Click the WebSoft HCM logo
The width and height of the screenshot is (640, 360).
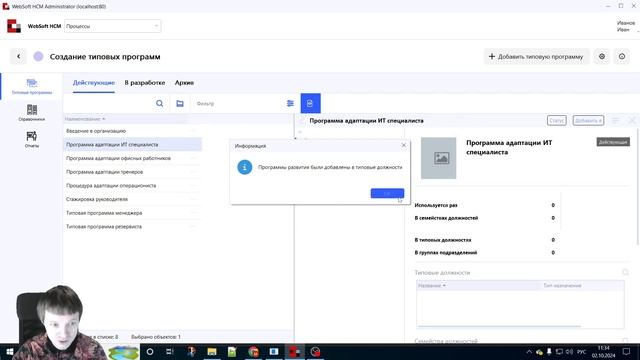pyautogui.click(x=13, y=26)
